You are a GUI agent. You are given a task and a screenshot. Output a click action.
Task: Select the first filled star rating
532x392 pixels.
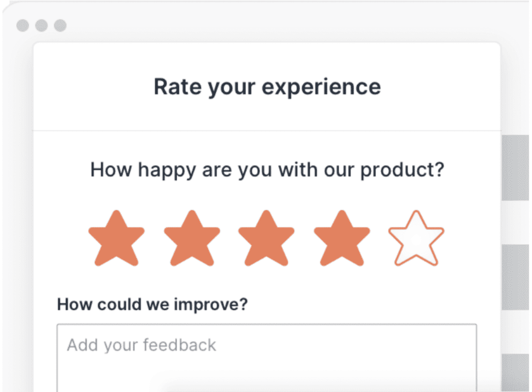117,239
